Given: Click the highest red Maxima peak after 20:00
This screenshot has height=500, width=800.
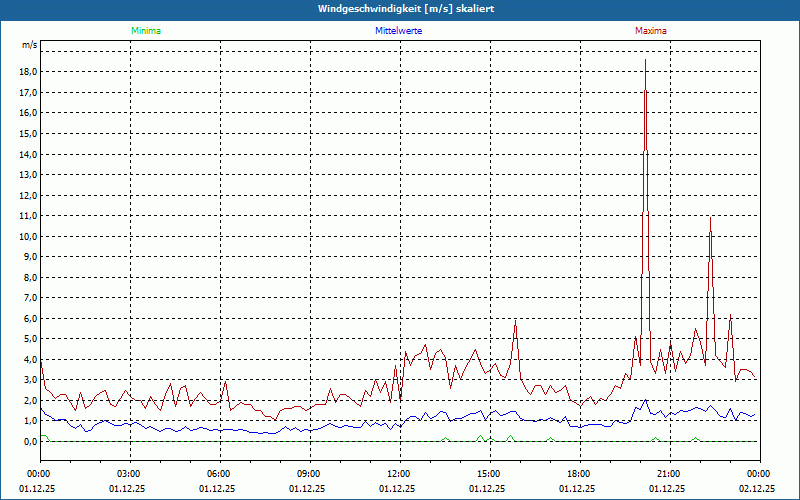Looking at the screenshot, I should coord(645,60).
